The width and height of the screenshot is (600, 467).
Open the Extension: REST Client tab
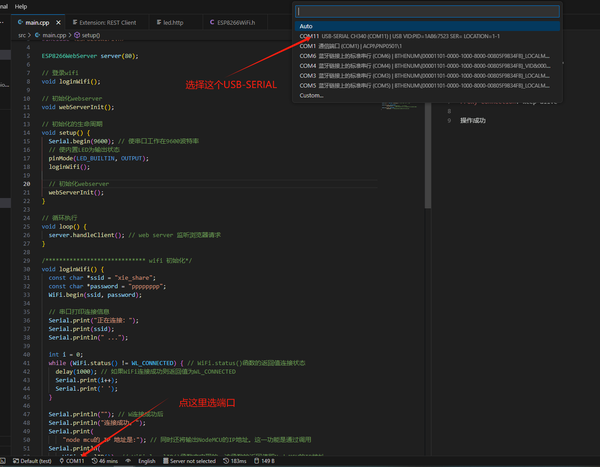click(x=108, y=23)
